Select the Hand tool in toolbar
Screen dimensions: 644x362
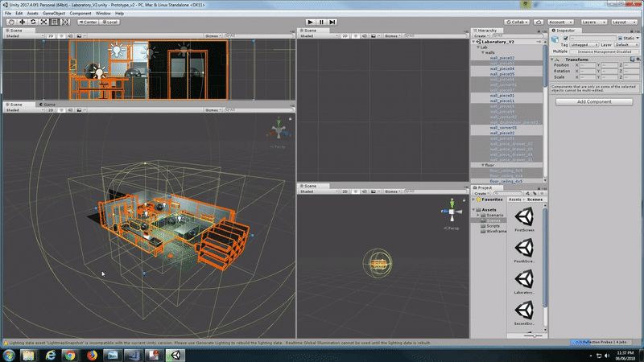(x=10, y=22)
